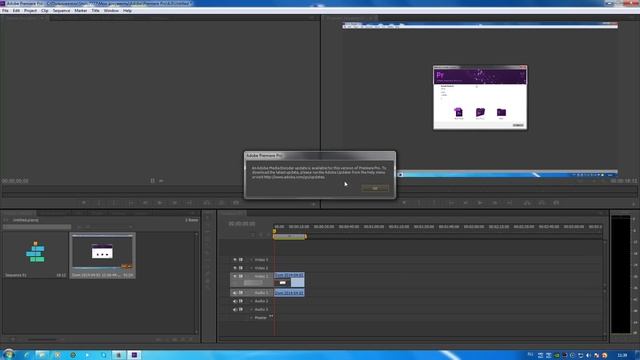Mute Audio 2 track speaker

pos(235,301)
